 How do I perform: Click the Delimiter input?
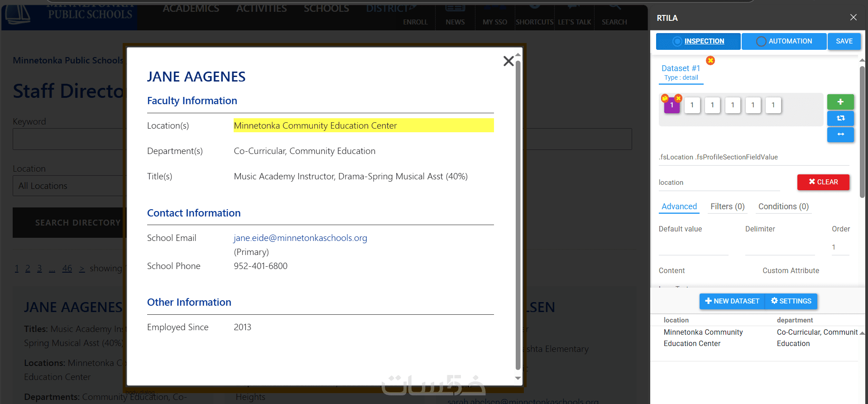point(780,247)
